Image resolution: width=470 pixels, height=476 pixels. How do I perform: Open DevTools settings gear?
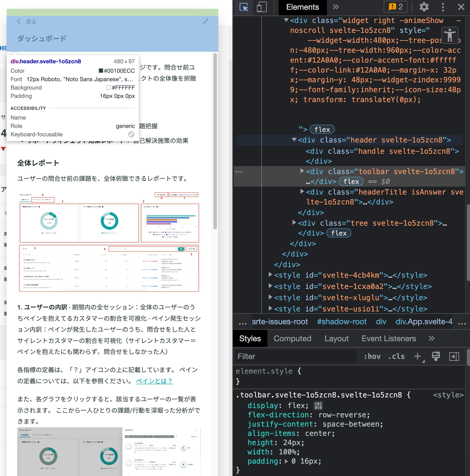click(x=424, y=7)
